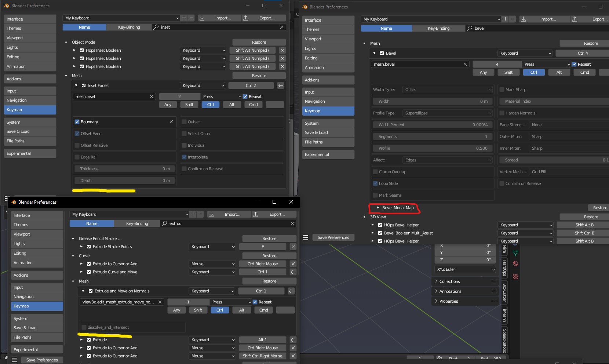This screenshot has width=609, height=364.
Task: Clear the mesh.inset identifier field
Action: (x=151, y=97)
